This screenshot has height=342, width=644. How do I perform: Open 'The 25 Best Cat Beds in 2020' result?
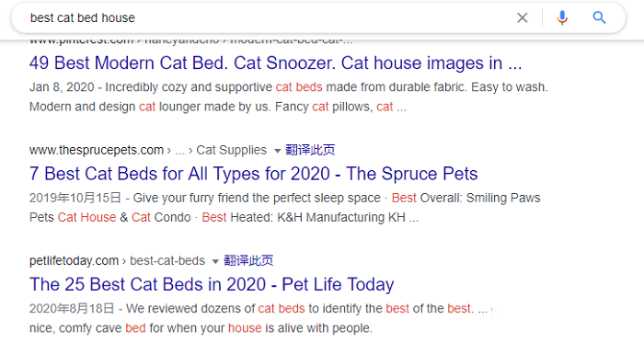click(212, 284)
